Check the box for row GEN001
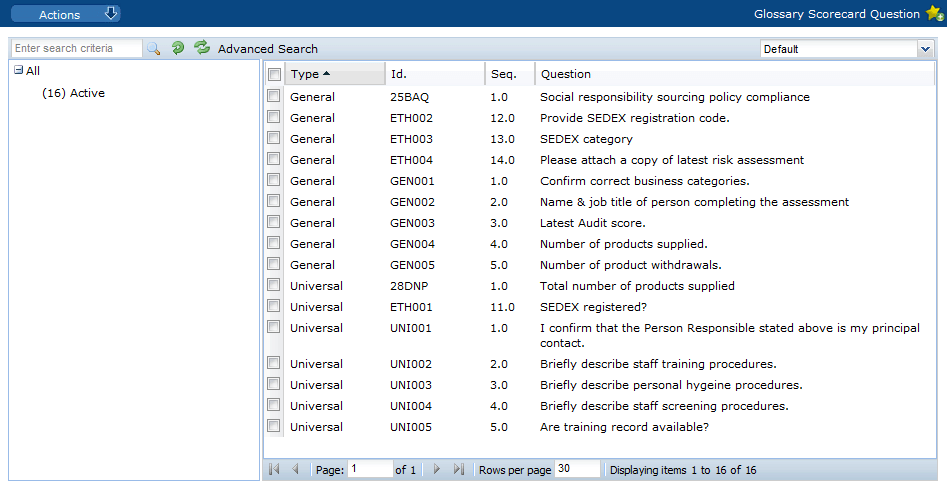Image resolution: width=947 pixels, height=483 pixels. [x=274, y=180]
